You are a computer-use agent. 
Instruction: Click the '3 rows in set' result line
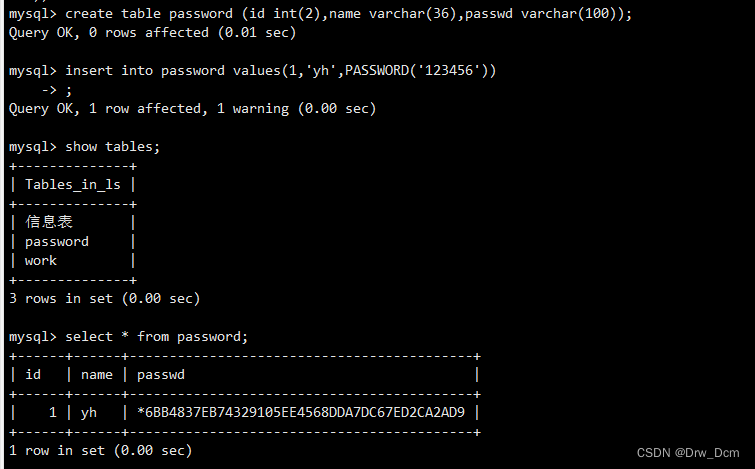coord(104,299)
